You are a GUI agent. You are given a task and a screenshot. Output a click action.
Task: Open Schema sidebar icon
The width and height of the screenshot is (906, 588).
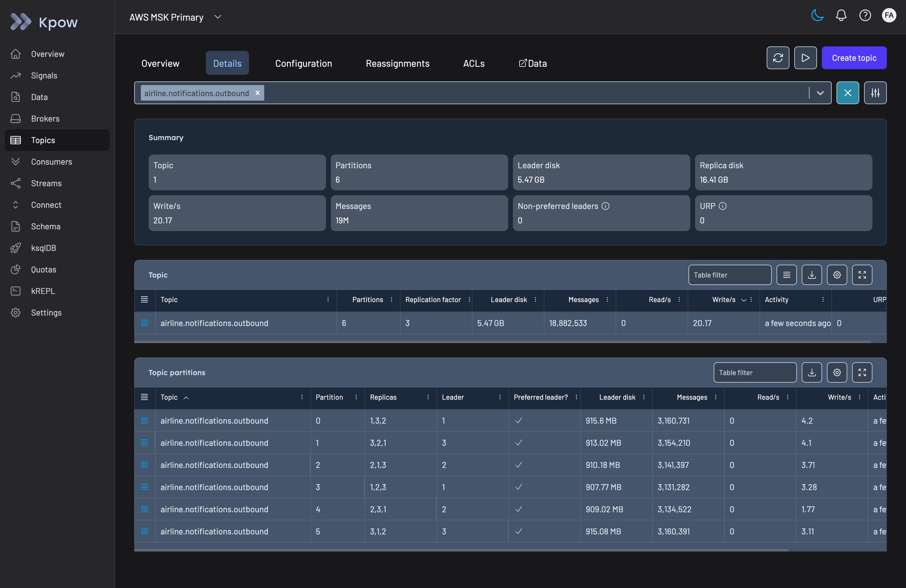pyautogui.click(x=16, y=226)
